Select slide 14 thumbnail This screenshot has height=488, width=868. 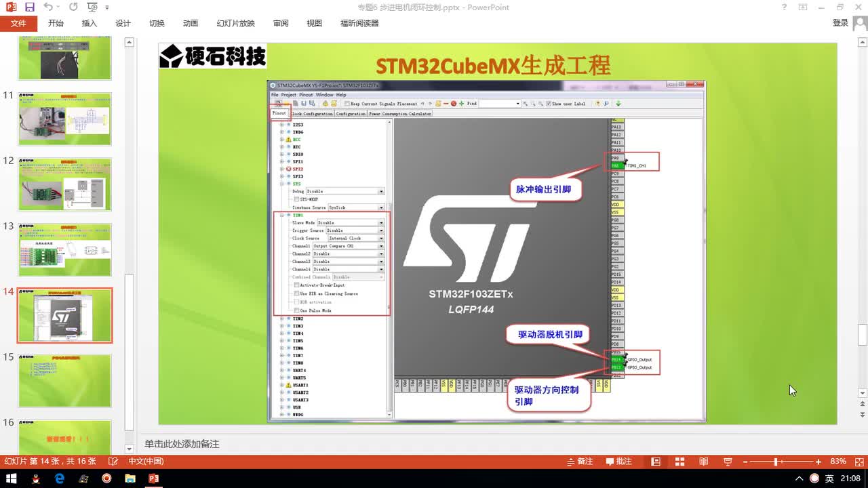tap(64, 315)
